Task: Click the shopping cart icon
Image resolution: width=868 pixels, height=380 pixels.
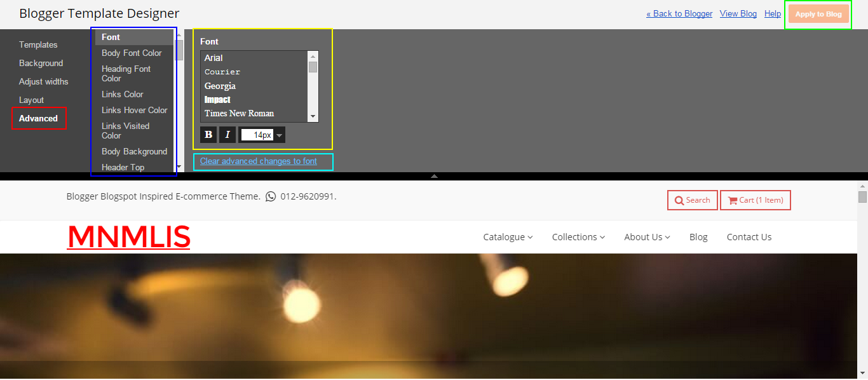Action: pyautogui.click(x=733, y=200)
